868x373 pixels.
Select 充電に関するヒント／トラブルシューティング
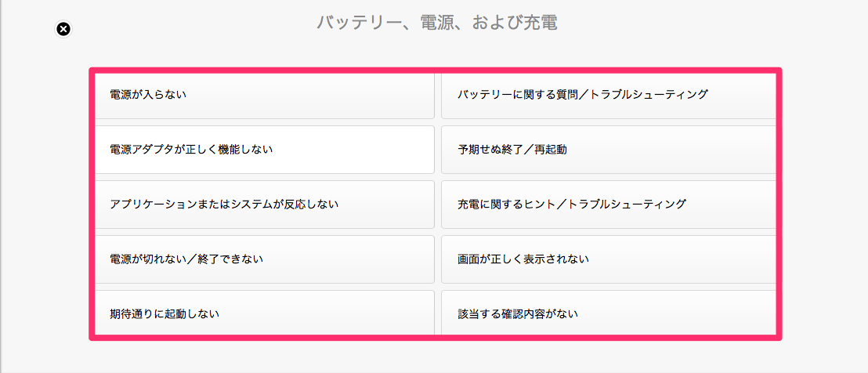tap(609, 205)
